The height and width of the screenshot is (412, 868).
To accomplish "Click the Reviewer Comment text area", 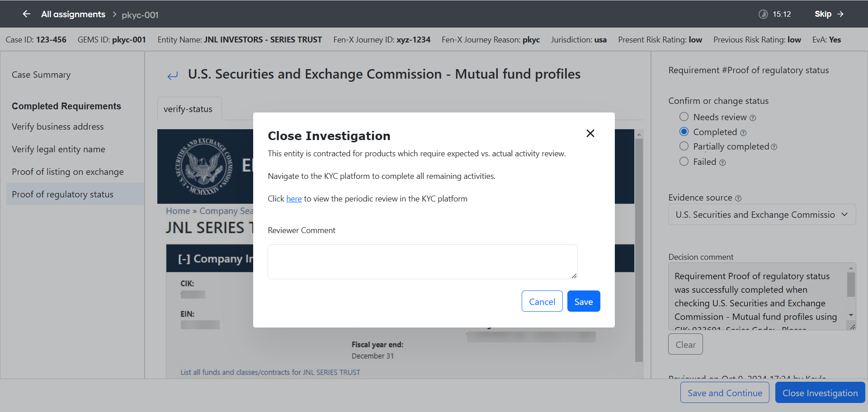I will point(423,262).
